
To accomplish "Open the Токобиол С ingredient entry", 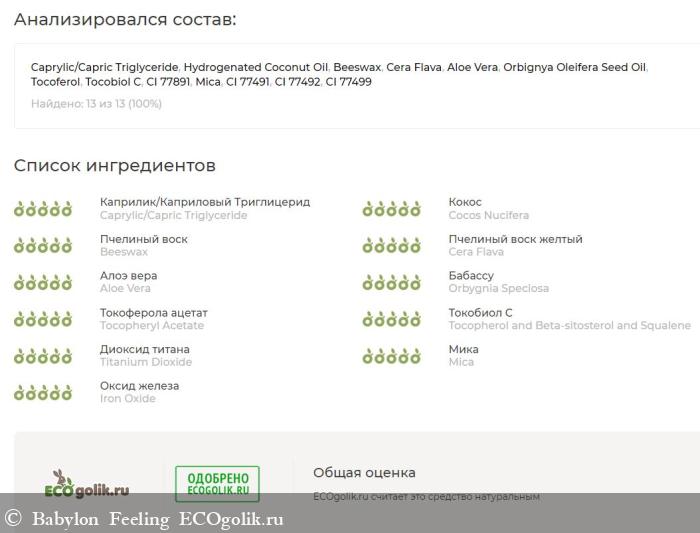I will tap(480, 313).
